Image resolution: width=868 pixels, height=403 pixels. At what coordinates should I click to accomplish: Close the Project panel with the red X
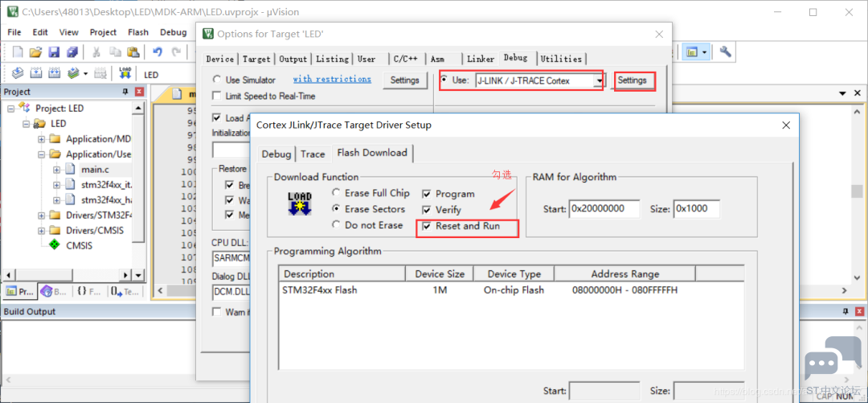coord(139,92)
